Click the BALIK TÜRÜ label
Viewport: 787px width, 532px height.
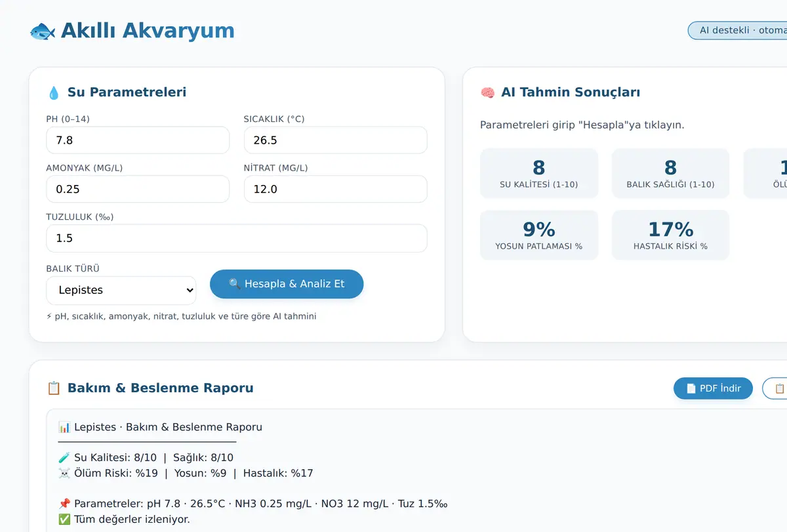(x=73, y=269)
